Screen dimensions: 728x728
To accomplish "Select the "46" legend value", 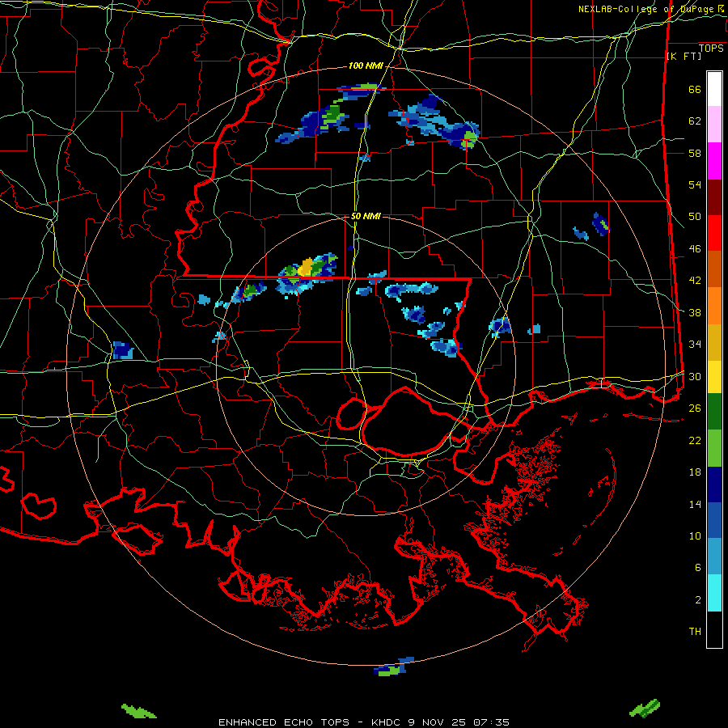I will 695,249.
